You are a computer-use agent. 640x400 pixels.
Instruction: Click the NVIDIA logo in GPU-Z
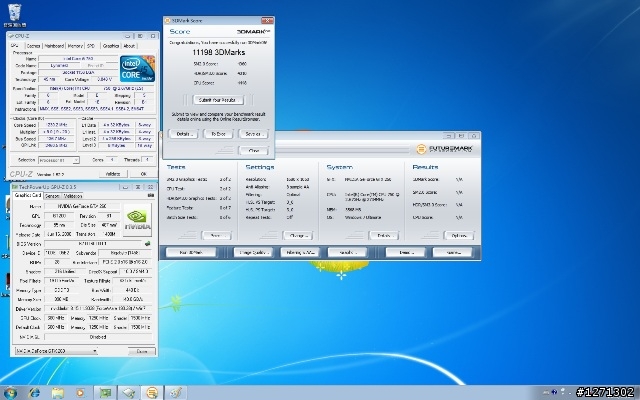pos(138,220)
